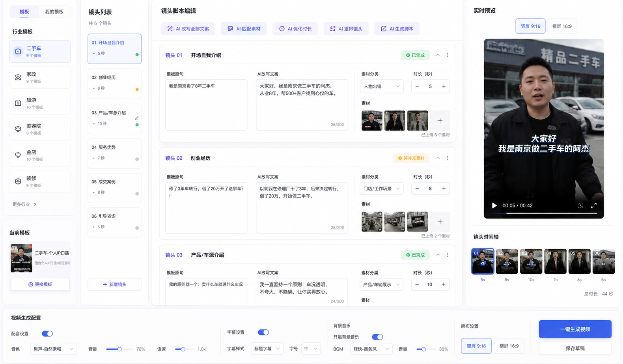Select the 家政 industry template

tap(40, 77)
